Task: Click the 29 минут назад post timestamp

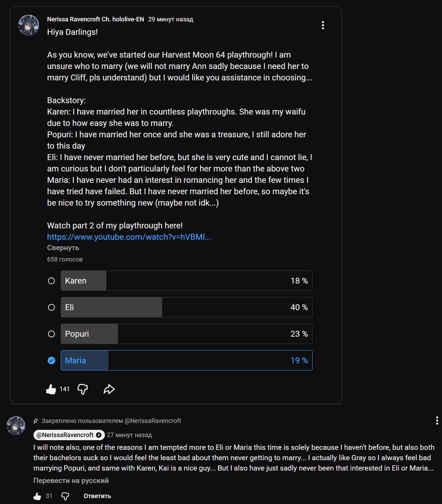Action: (x=171, y=19)
